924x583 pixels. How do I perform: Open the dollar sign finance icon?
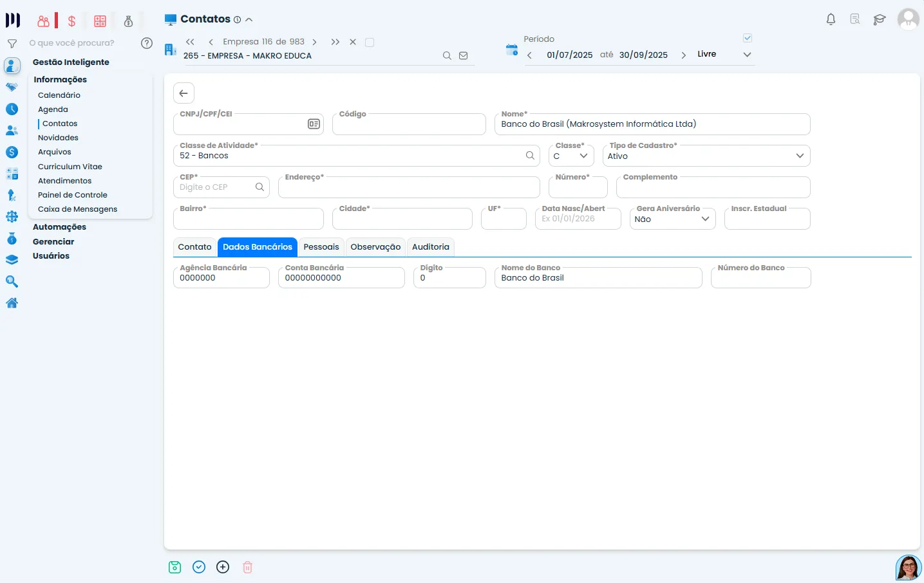coord(71,21)
